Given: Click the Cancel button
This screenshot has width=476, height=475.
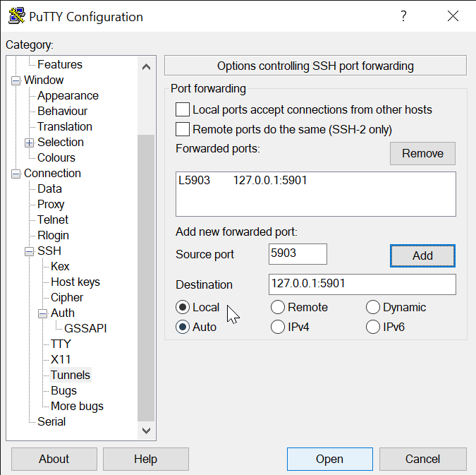Looking at the screenshot, I should (422, 459).
